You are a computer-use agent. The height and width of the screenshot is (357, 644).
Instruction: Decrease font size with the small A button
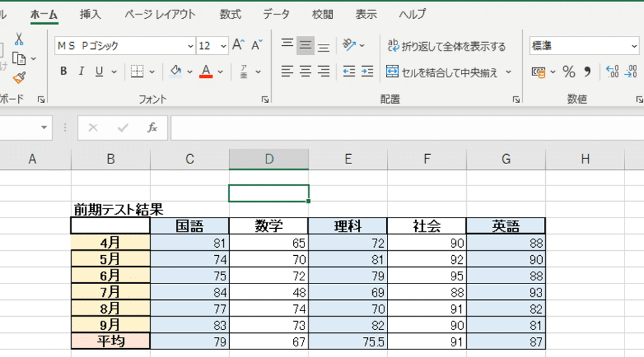pyautogui.click(x=257, y=45)
